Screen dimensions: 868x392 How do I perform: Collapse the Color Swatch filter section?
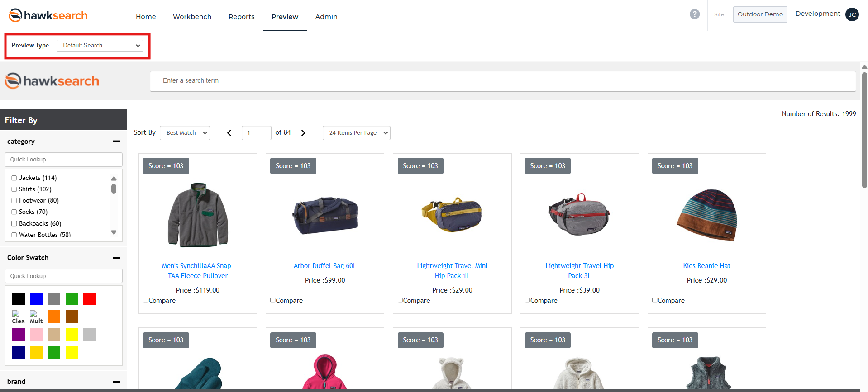point(116,258)
